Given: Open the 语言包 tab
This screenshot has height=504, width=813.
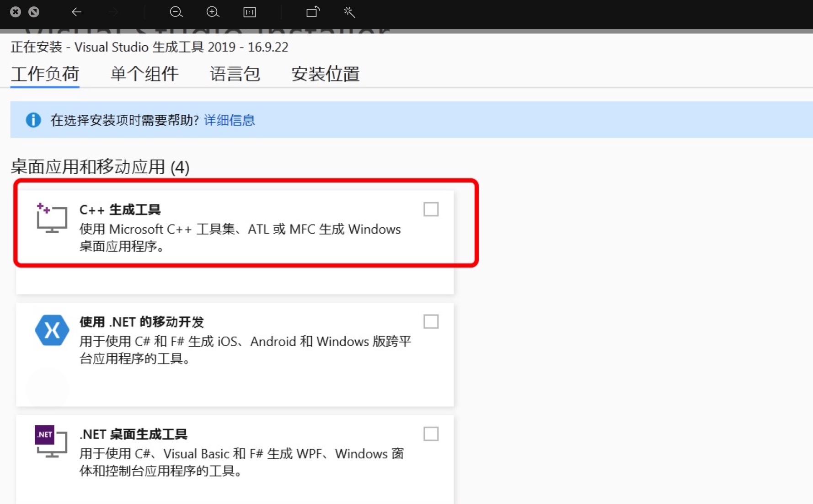Looking at the screenshot, I should (235, 74).
